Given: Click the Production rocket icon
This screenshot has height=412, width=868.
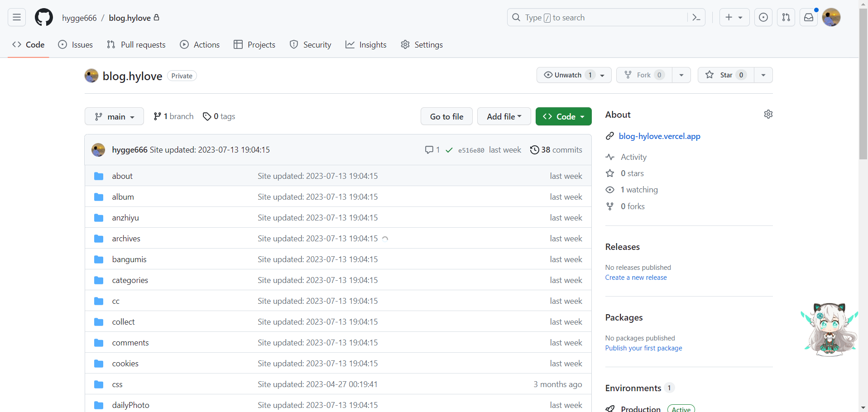Looking at the screenshot, I should click(x=610, y=409).
